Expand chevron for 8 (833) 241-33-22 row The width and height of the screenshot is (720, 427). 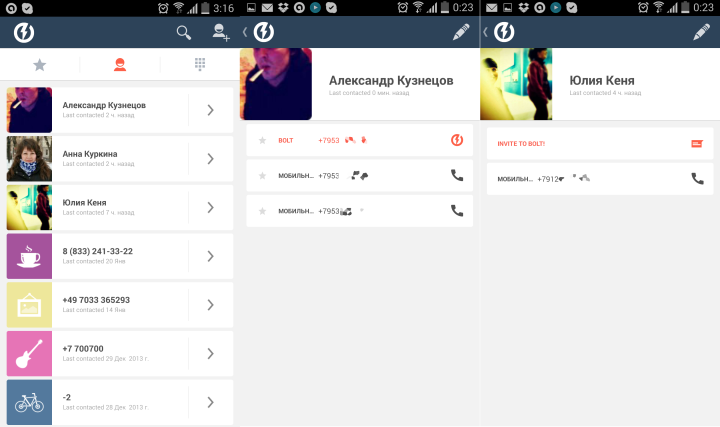[210, 256]
